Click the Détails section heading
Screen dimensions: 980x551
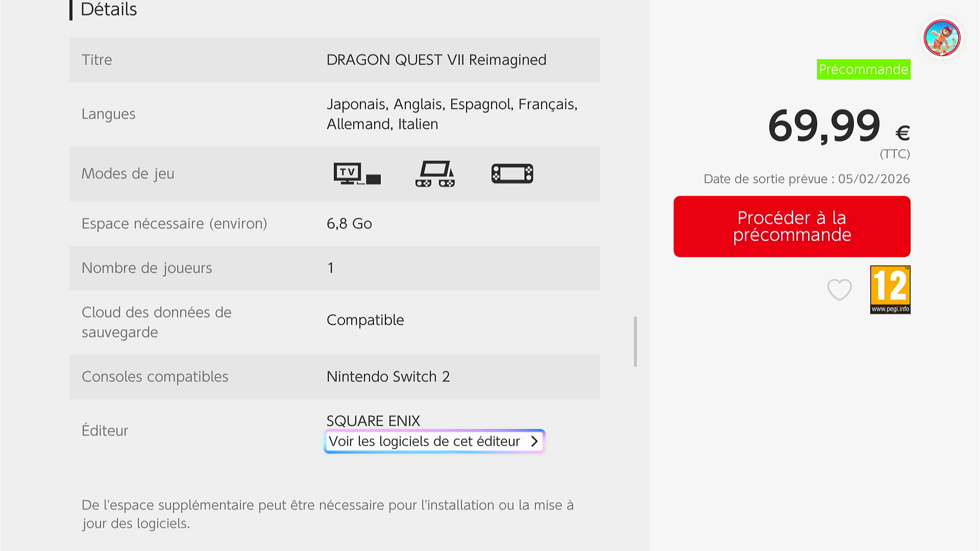coord(108,9)
